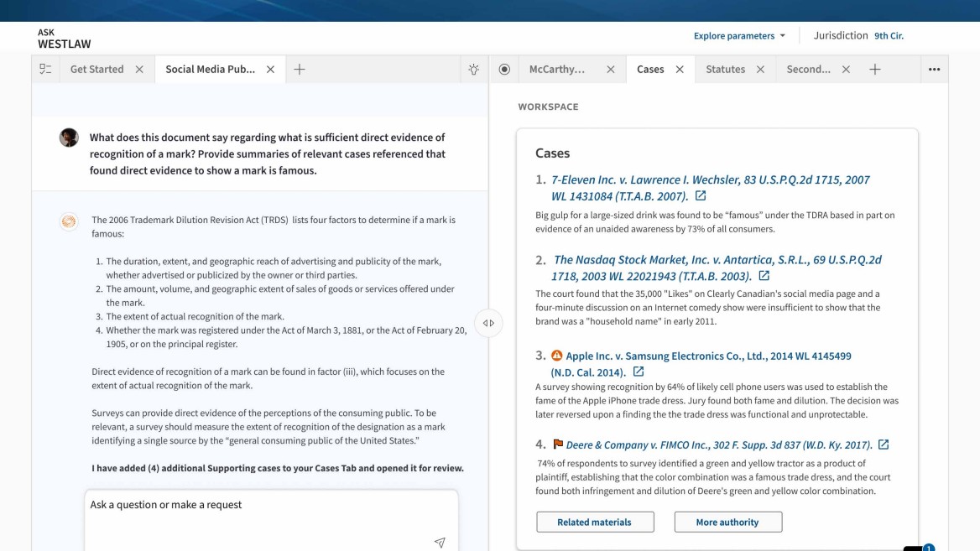This screenshot has width=980, height=551.
Task: Close the Social Media Pub... tab
Action: tap(270, 70)
